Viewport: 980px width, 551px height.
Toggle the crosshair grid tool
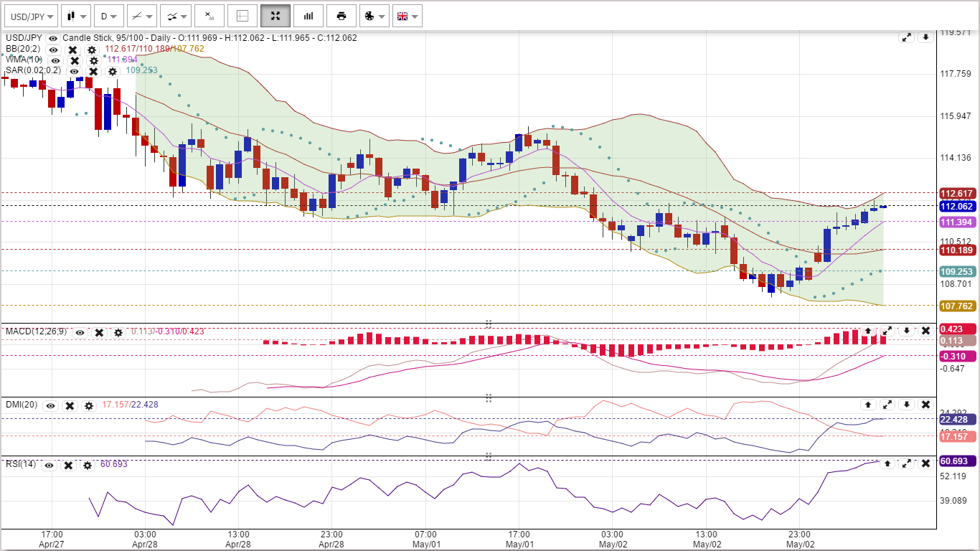point(242,16)
